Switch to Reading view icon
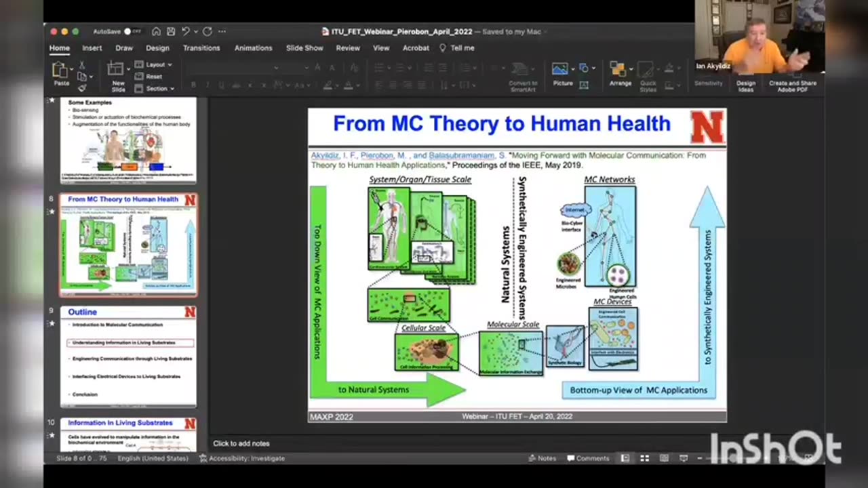The width and height of the screenshot is (868, 488). (664, 458)
